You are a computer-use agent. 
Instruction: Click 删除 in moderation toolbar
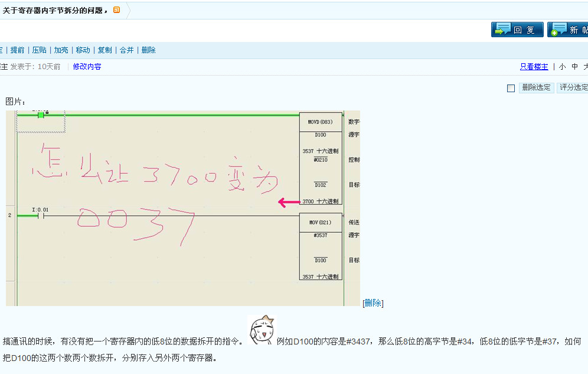(149, 50)
